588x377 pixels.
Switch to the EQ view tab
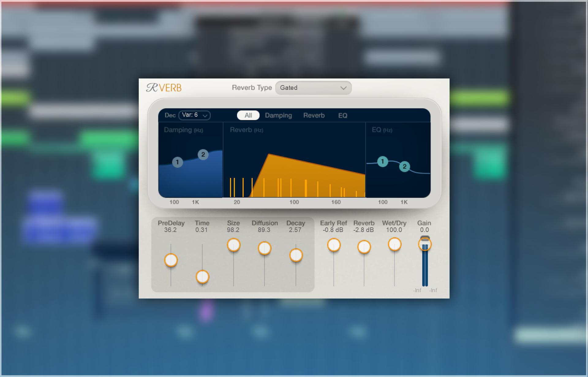343,116
